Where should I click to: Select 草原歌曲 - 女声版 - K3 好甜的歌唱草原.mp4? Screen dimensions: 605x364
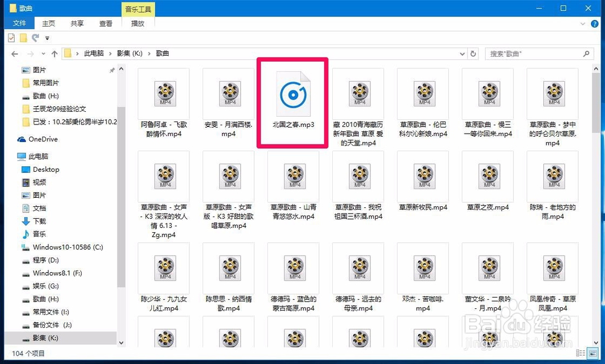coord(229,190)
